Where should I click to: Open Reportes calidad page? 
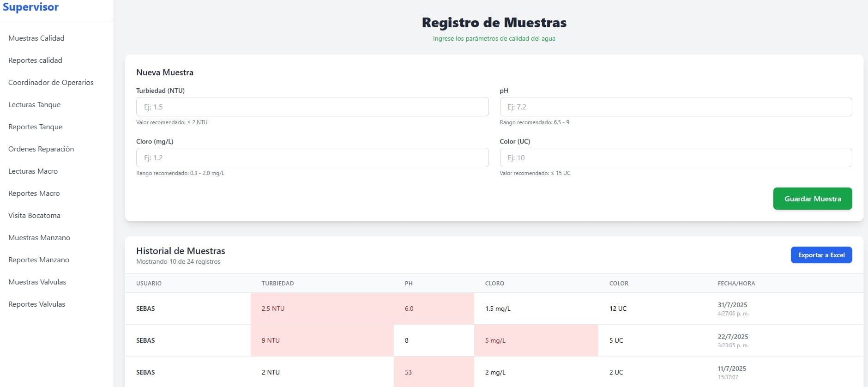pos(35,60)
